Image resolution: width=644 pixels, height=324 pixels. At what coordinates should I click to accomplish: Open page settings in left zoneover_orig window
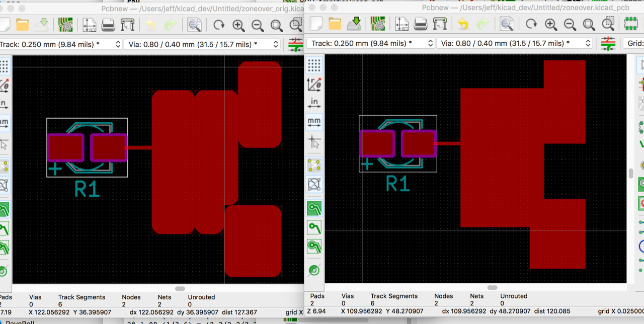click(x=90, y=25)
